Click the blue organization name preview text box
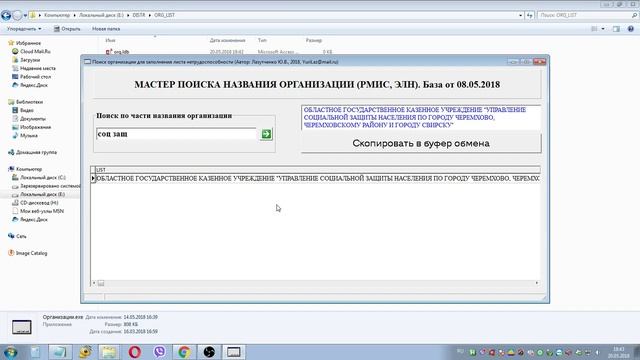Screen dimensions: 640x360 421,118
